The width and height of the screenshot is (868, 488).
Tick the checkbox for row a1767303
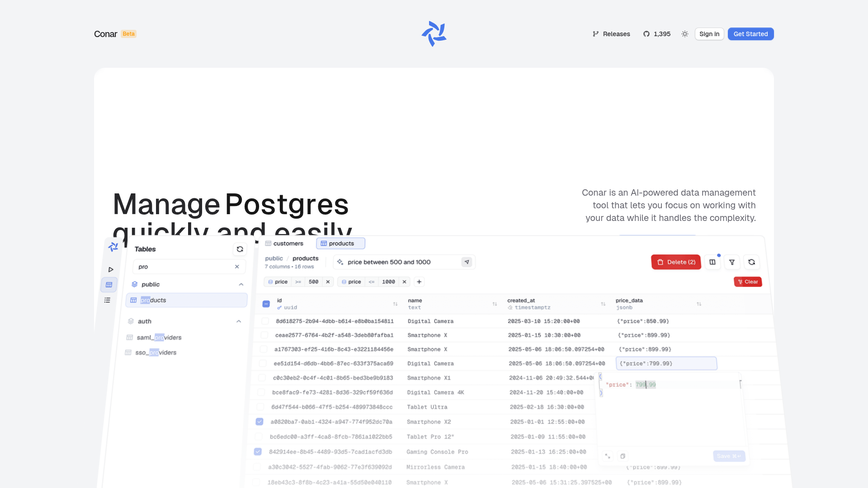click(x=264, y=349)
